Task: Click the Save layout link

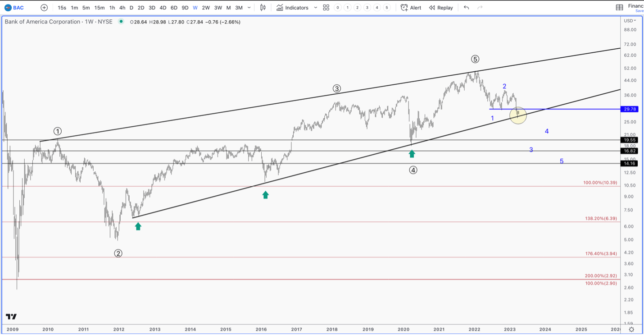Action: pos(639,11)
